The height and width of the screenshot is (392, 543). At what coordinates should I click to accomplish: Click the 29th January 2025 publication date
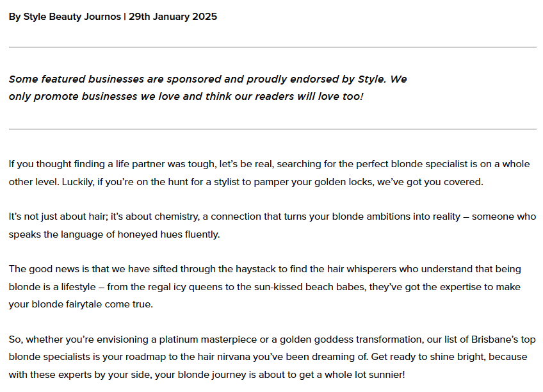point(173,17)
